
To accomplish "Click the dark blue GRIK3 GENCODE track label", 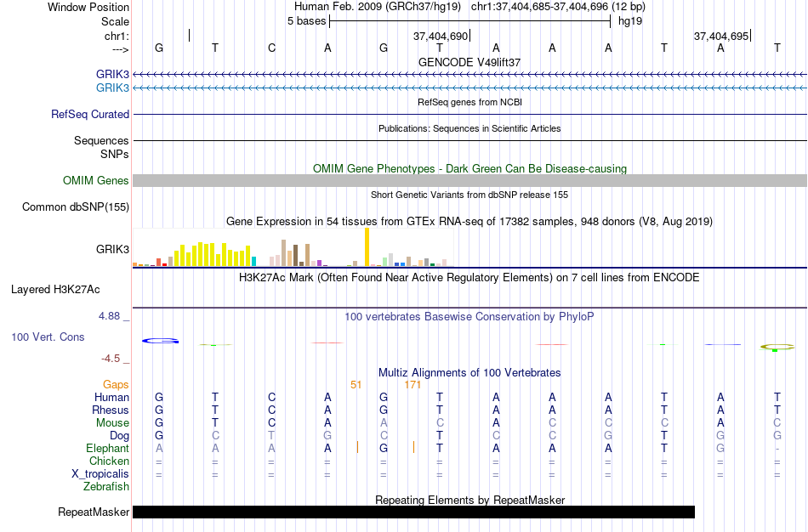I will coord(112,74).
